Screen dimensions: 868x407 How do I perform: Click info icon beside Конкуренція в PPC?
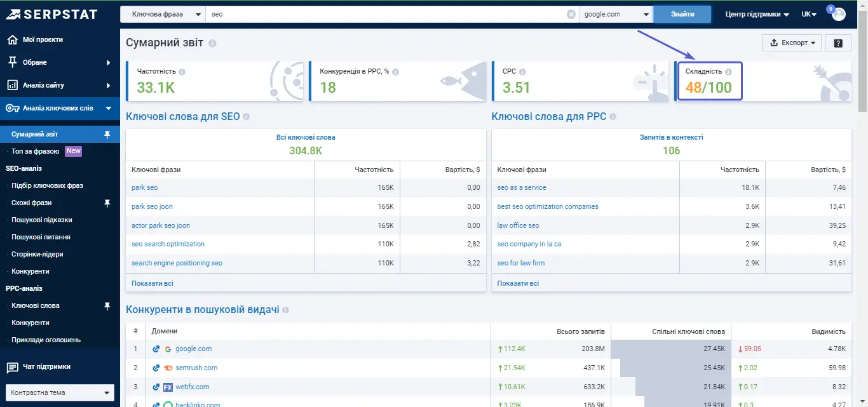395,72
